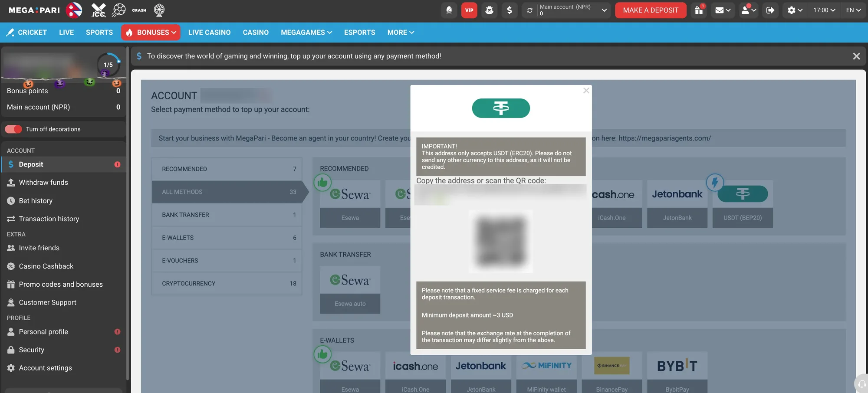The height and width of the screenshot is (393, 868).
Task: Open the user profile dropdown
Action: click(749, 10)
